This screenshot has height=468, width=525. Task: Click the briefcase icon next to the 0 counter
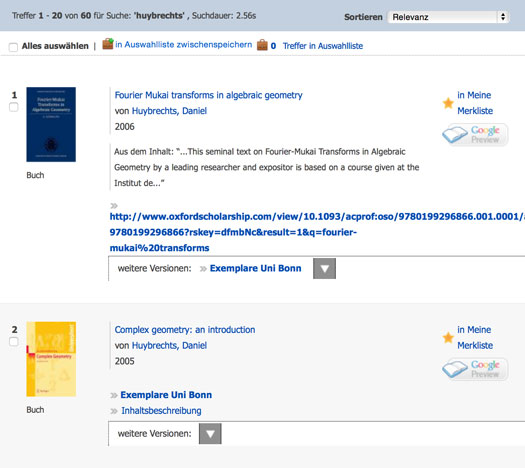262,45
